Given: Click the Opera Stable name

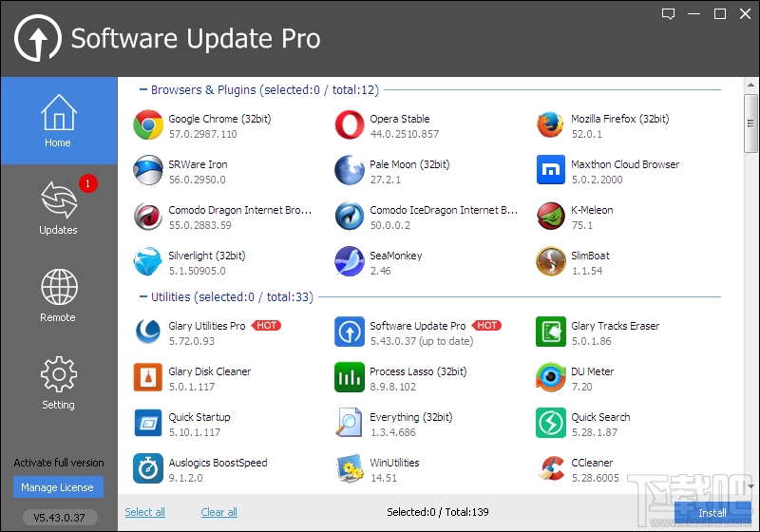Looking at the screenshot, I should coord(399,119).
